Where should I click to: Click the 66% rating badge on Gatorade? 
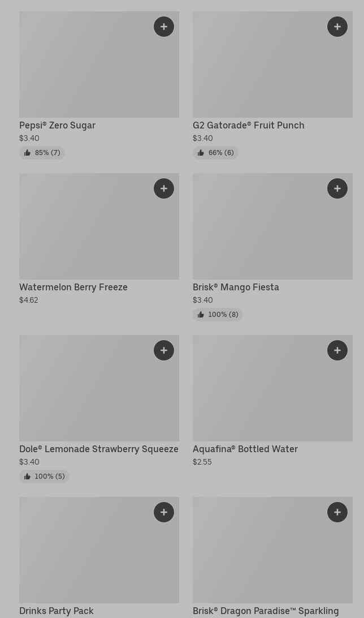click(216, 153)
